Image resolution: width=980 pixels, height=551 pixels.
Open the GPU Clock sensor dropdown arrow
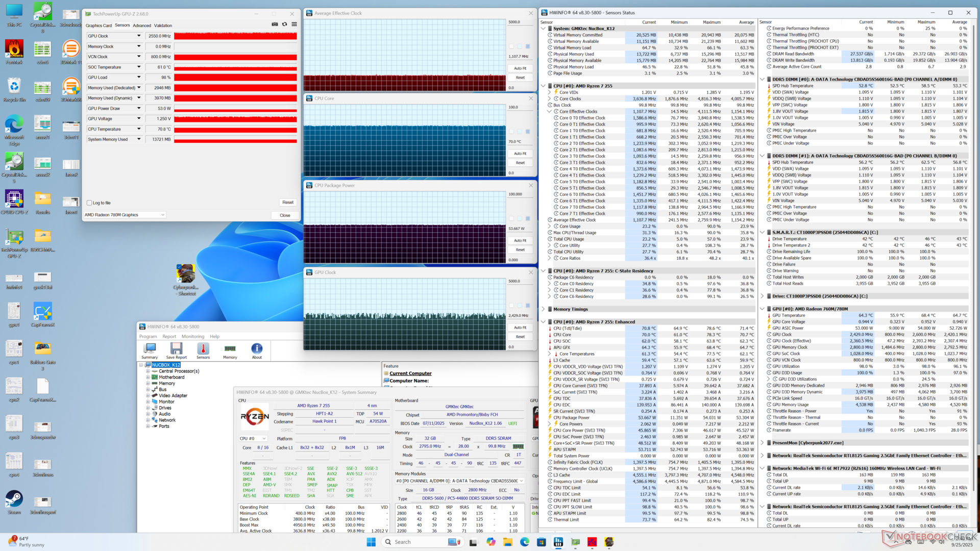tap(139, 36)
